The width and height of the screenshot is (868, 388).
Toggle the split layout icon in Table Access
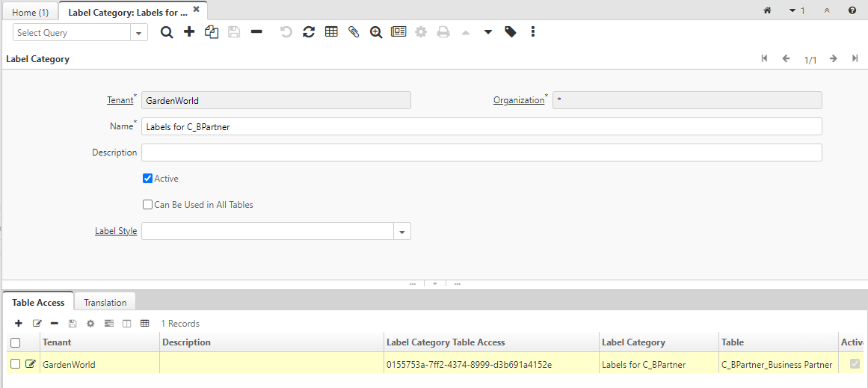point(127,323)
